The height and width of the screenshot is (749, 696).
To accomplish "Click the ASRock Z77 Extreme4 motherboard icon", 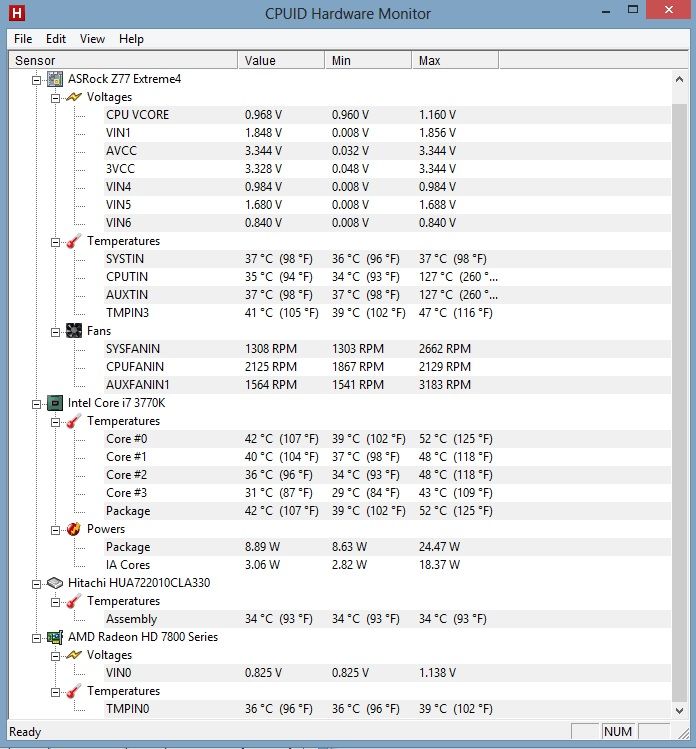I will [55, 79].
